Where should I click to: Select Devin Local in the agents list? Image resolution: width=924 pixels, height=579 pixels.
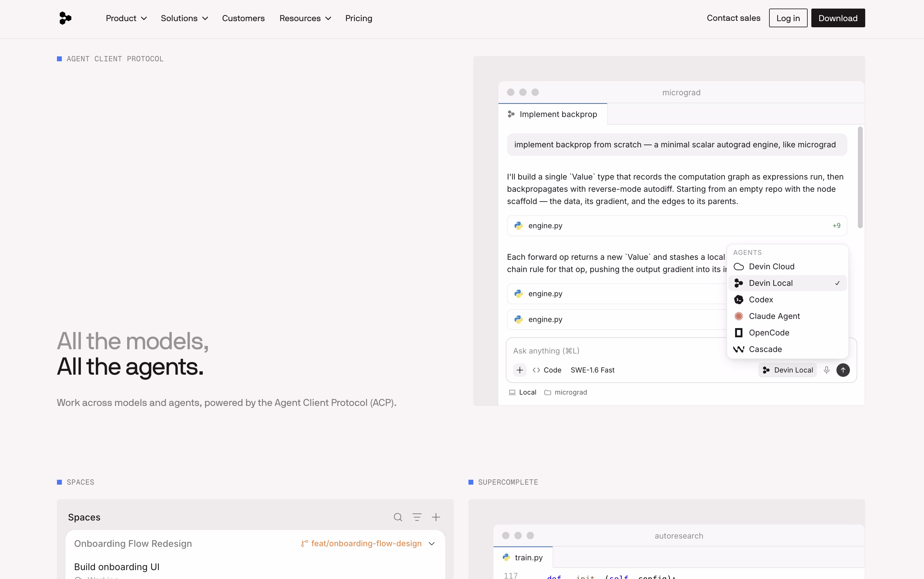pos(787,283)
